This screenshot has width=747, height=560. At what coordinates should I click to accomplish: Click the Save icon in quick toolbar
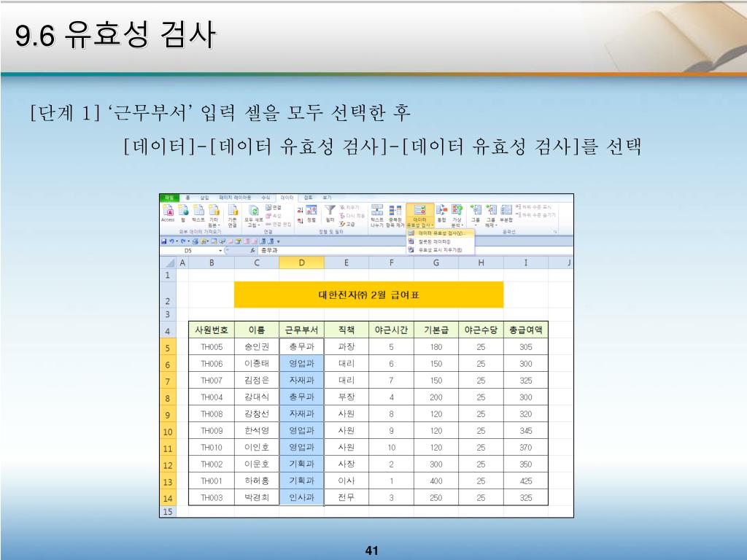click(x=163, y=241)
